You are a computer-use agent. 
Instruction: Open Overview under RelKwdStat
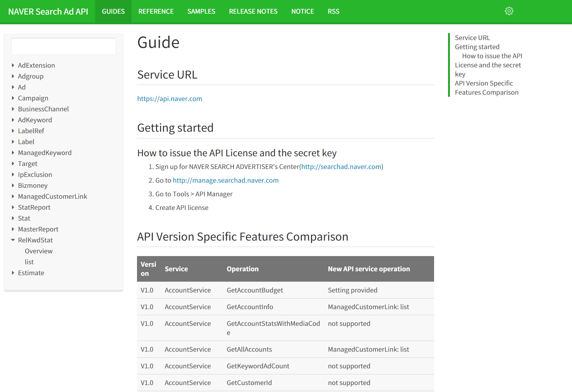click(x=39, y=251)
